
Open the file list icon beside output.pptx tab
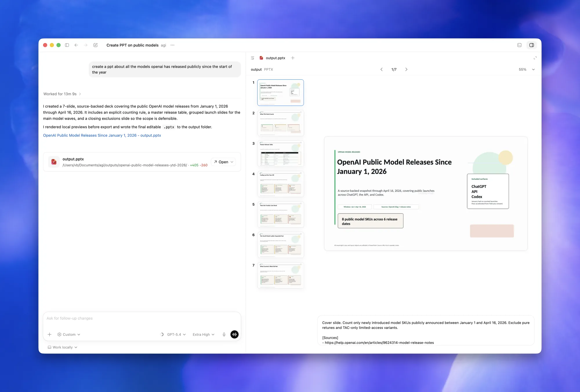253,58
